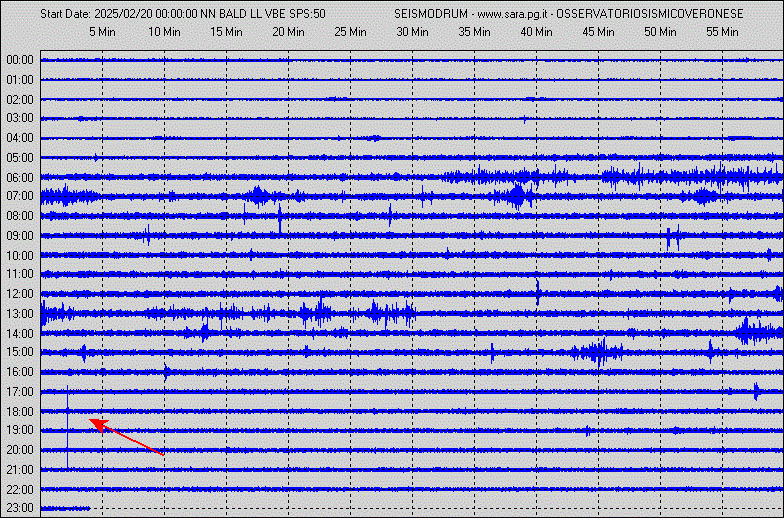Click the 04:00 hour label
Image resolution: width=784 pixels, height=518 pixels.
[20, 138]
